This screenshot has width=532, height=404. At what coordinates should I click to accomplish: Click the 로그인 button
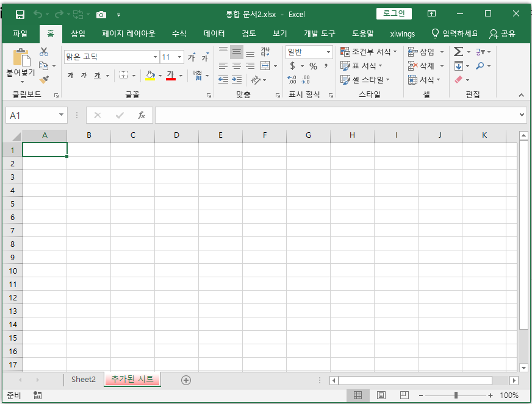pos(394,13)
